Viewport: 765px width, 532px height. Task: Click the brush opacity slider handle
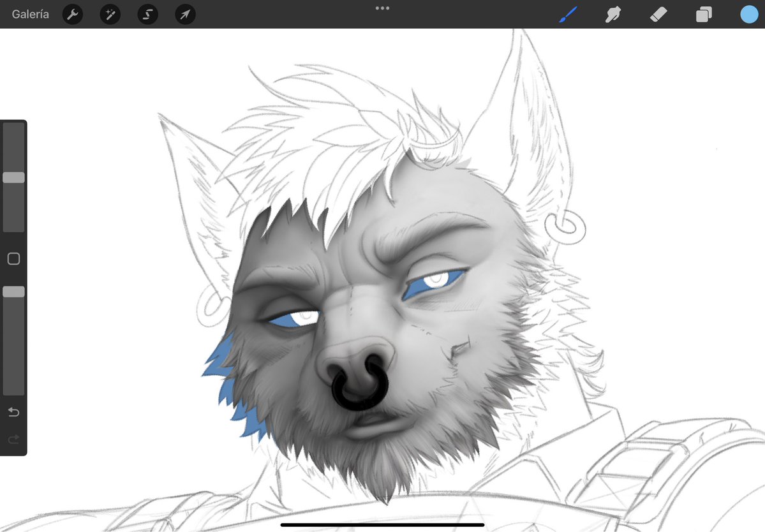click(13, 292)
